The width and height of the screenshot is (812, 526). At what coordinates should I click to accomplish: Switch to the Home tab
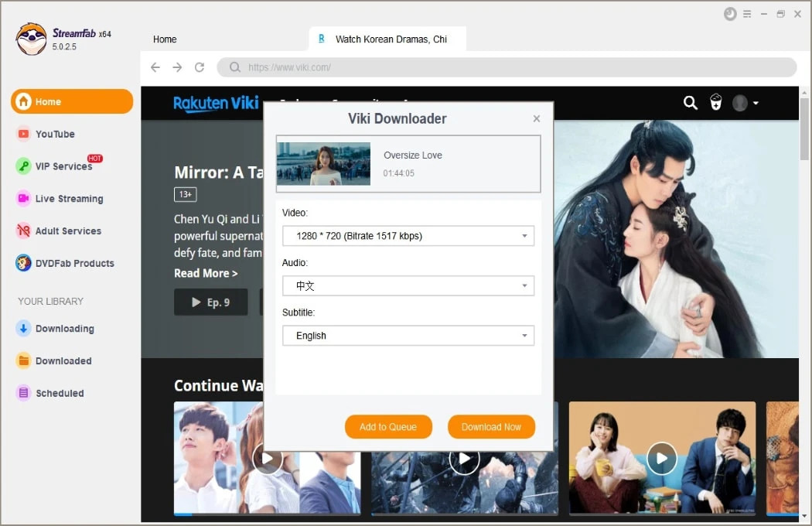coord(165,39)
